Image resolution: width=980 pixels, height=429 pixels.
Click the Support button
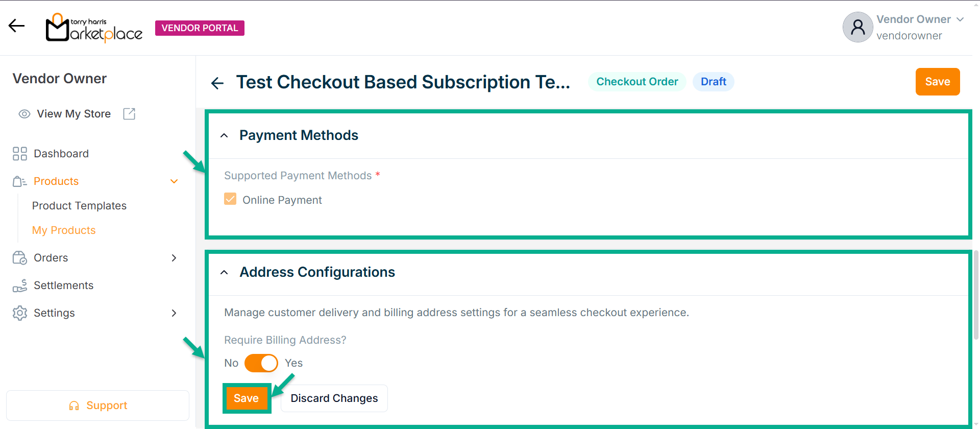coord(97,406)
